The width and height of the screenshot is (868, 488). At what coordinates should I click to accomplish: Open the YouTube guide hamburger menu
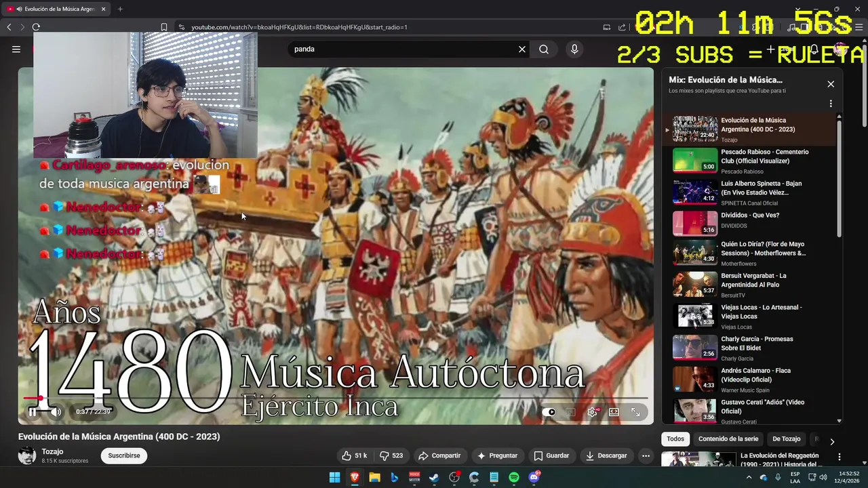tap(16, 49)
